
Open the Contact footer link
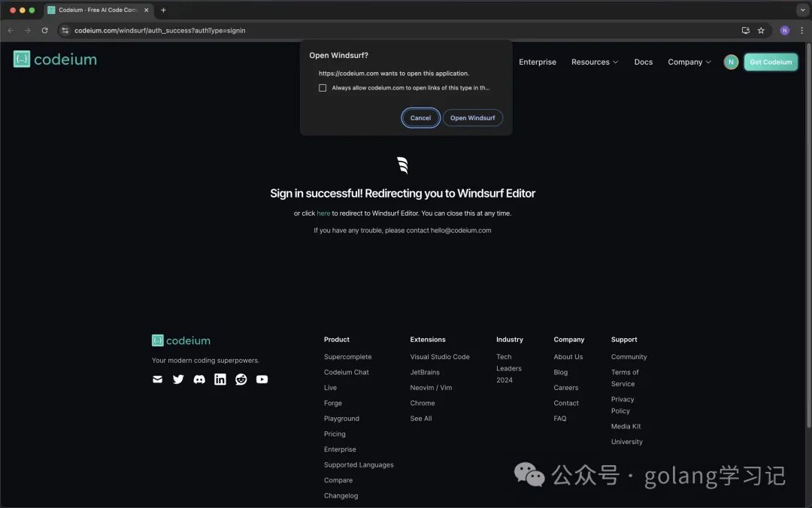pyautogui.click(x=566, y=404)
